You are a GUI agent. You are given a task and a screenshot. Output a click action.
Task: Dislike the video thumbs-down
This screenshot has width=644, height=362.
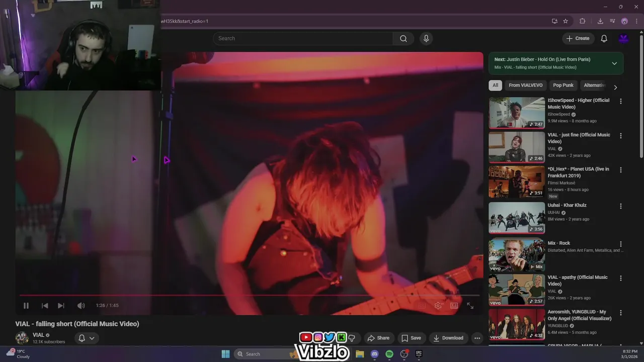coord(352,338)
